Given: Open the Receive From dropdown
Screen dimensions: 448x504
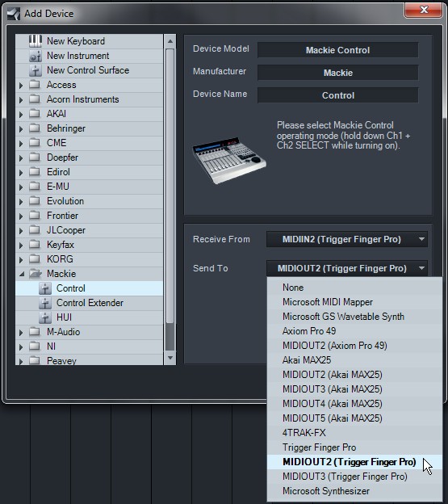Looking at the screenshot, I should click(347, 239).
